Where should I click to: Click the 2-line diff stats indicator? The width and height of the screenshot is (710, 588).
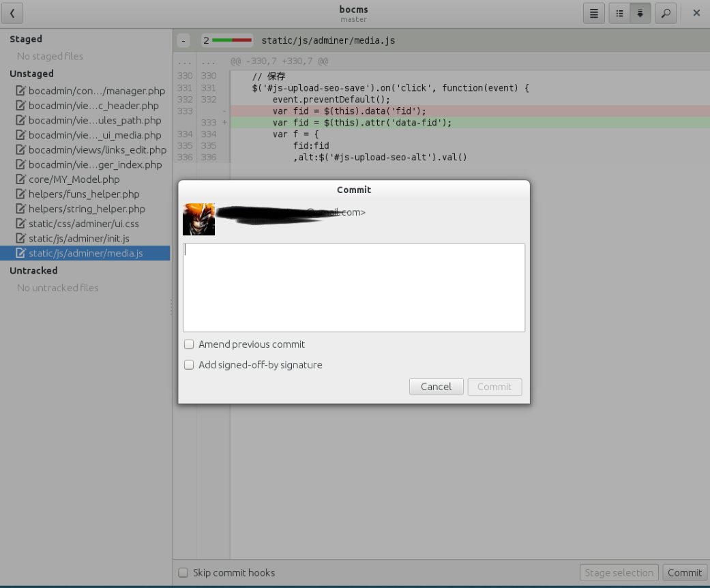[227, 41]
